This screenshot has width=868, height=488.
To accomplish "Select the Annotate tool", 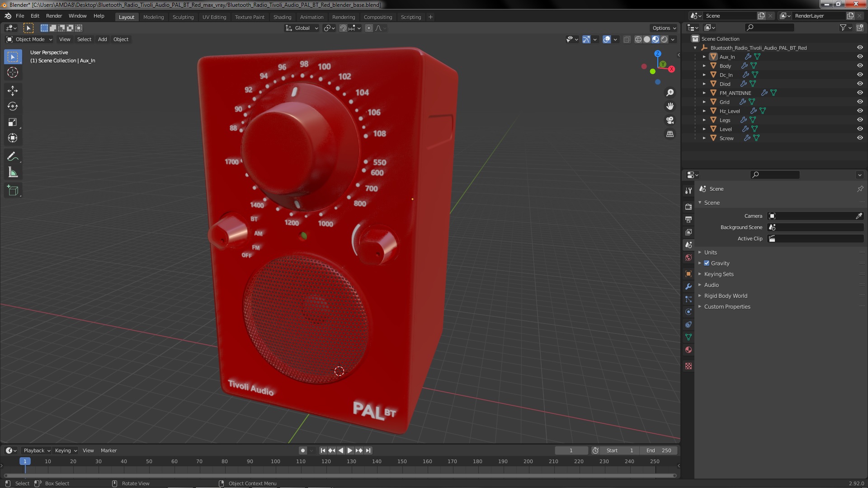I will [x=13, y=157].
